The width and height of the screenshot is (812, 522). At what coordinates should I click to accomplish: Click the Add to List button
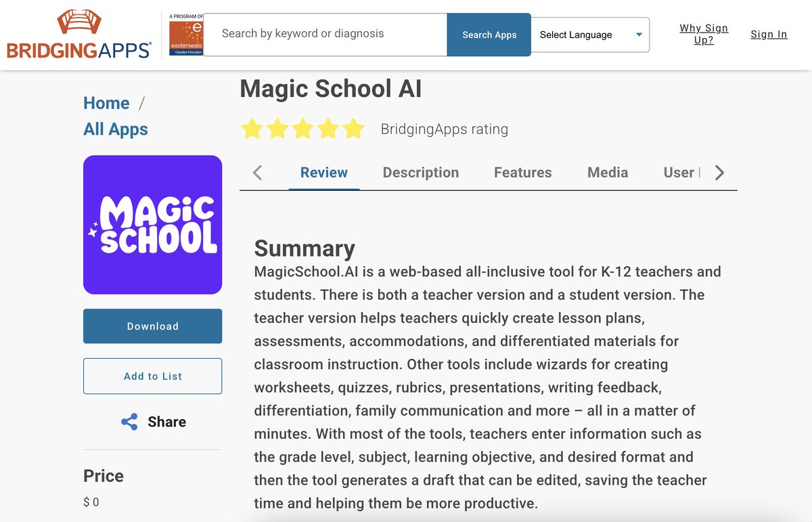click(x=152, y=376)
